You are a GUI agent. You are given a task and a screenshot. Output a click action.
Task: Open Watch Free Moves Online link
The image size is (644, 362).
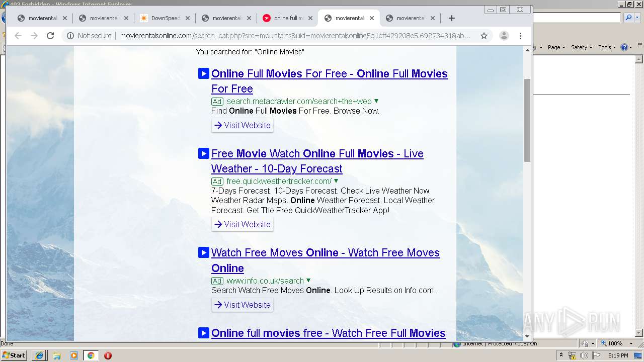click(326, 260)
